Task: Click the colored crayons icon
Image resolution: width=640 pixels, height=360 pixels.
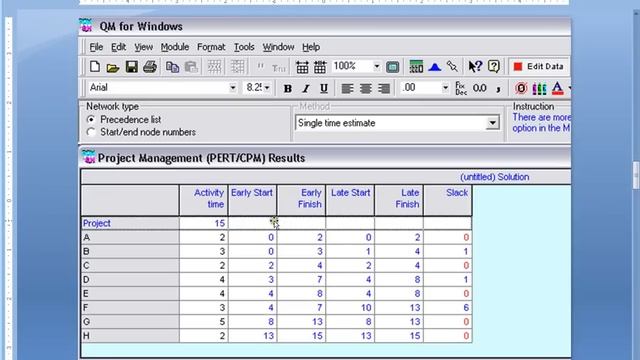Action: 539,88
